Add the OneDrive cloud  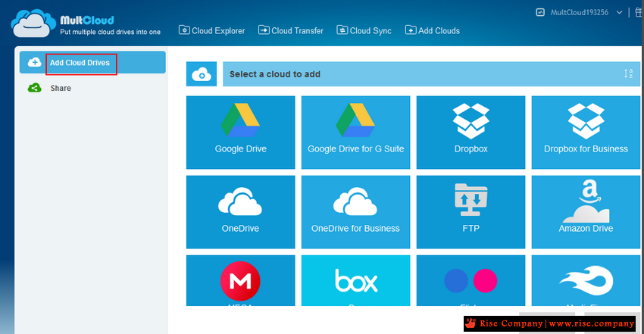[241, 212]
